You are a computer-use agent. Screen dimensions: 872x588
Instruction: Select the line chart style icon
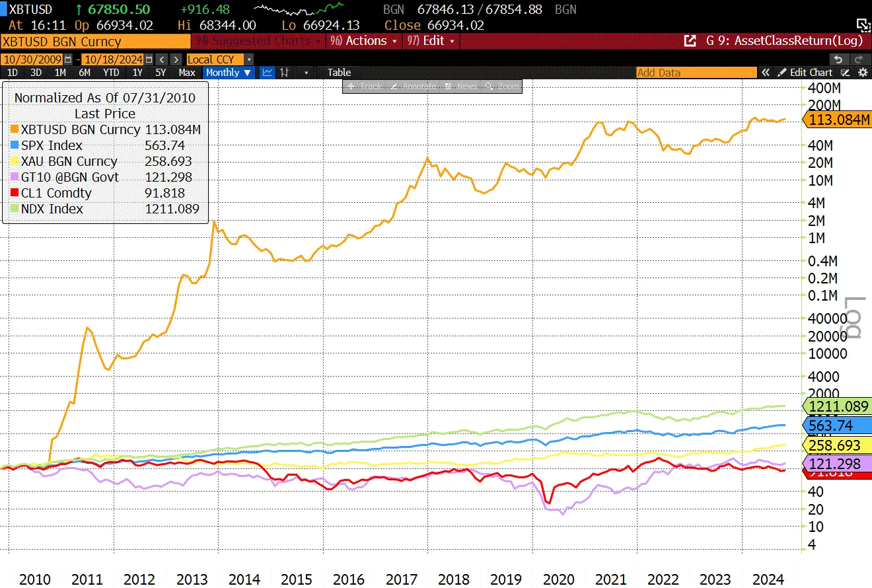(267, 73)
